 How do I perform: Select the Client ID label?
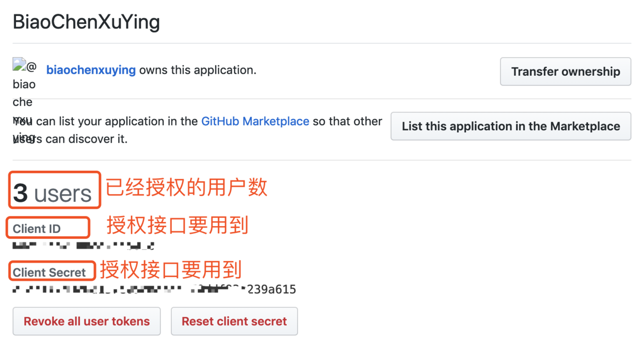click(x=36, y=229)
